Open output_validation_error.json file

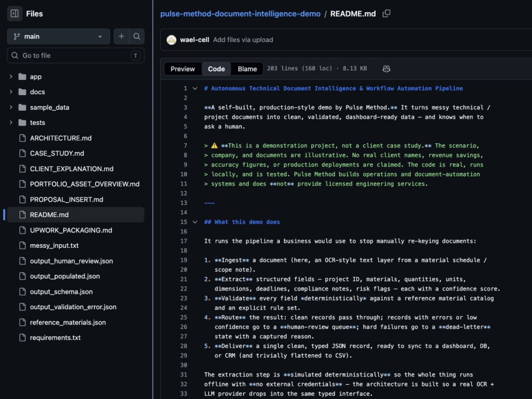73,307
